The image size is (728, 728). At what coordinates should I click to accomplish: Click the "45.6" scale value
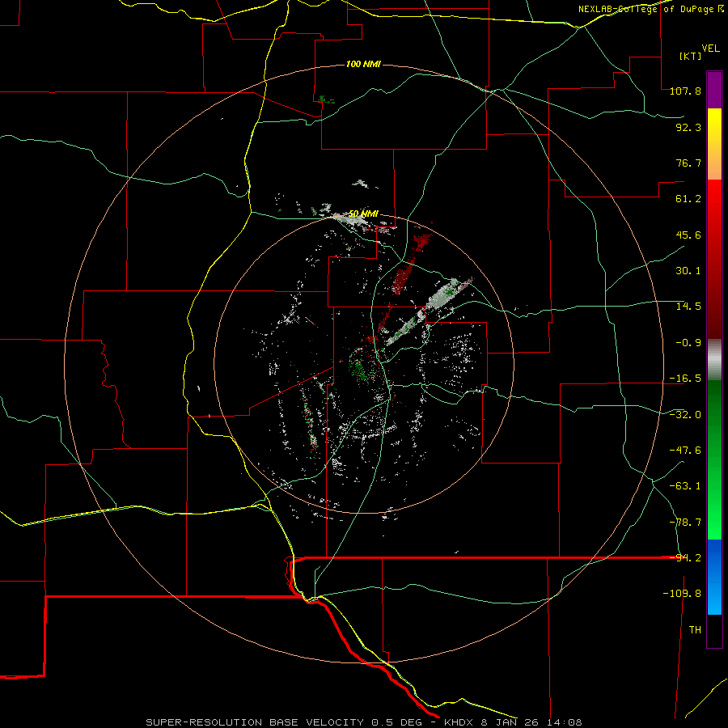(688, 235)
